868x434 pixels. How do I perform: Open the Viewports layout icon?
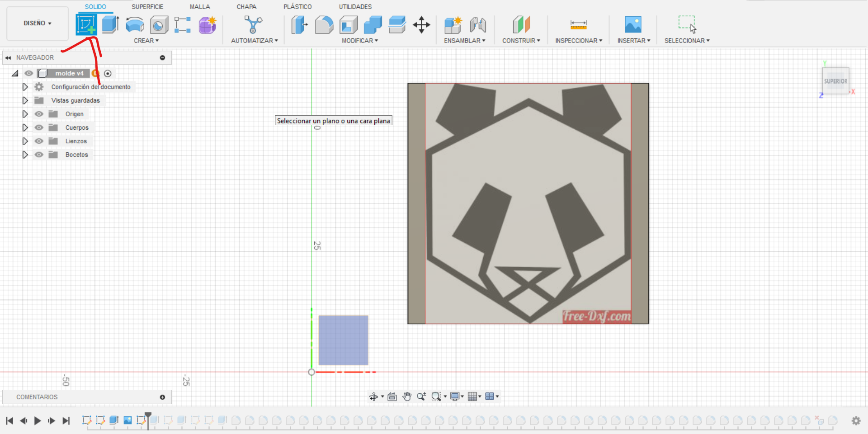[x=490, y=396]
